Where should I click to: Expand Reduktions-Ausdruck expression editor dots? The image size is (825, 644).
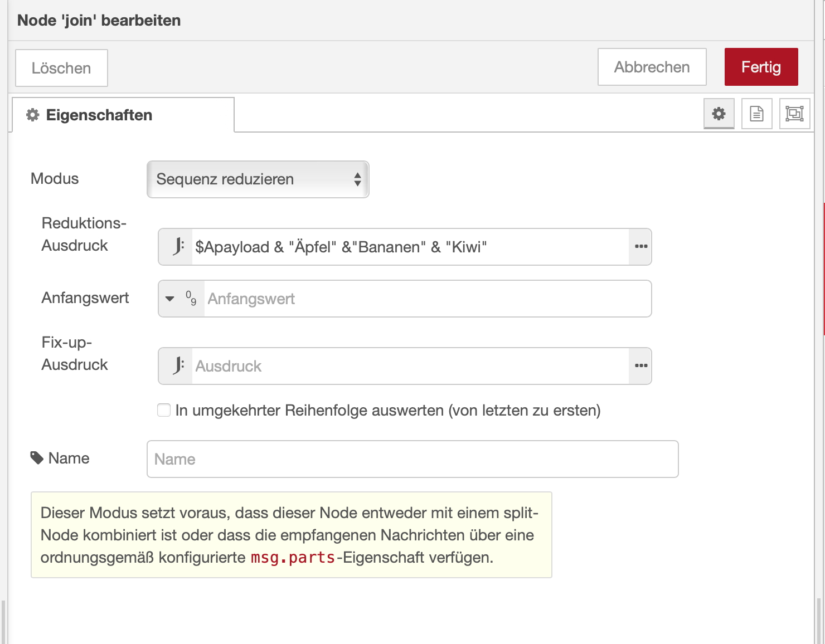click(640, 247)
